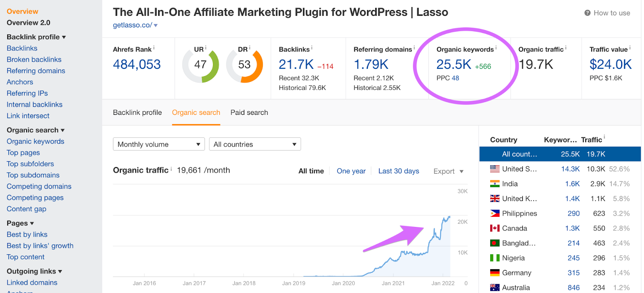Open Overview 2.0 in the sidebar
The image size is (644, 293).
tap(29, 23)
